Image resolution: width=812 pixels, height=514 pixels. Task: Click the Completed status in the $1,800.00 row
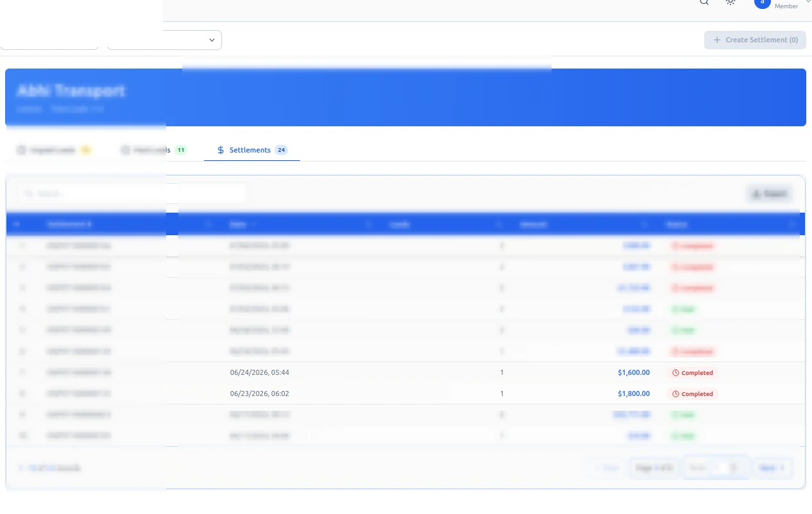tap(692, 394)
